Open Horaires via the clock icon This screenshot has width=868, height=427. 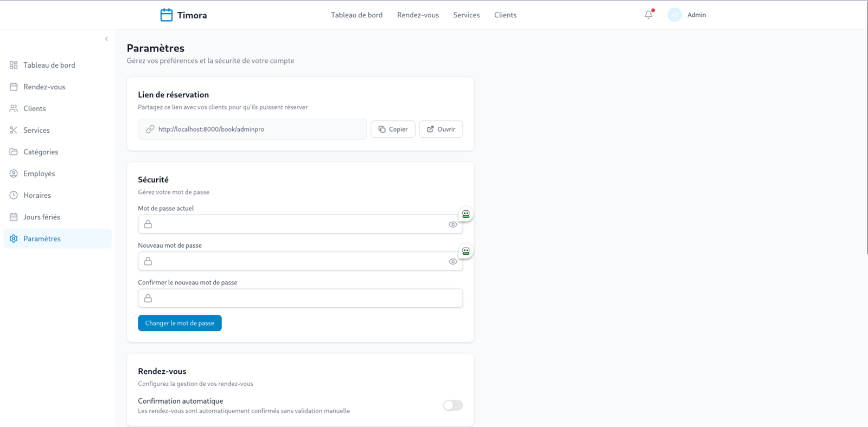coord(14,195)
